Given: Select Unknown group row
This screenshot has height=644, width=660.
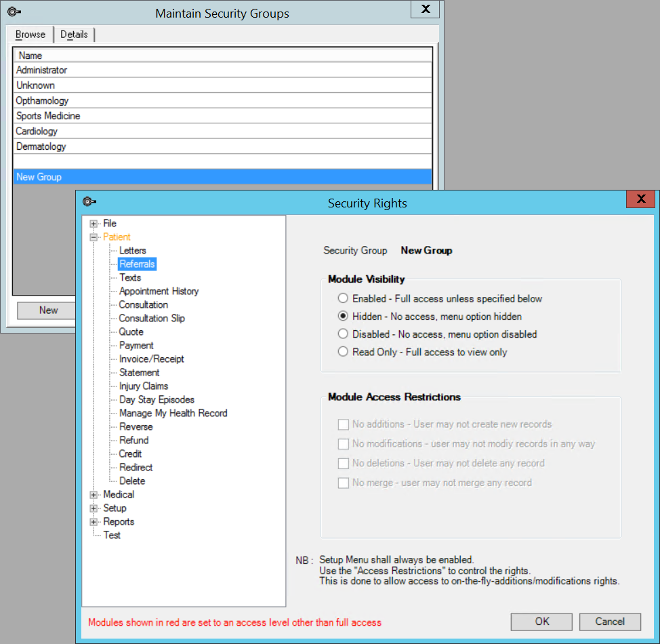Looking at the screenshot, I should [223, 85].
